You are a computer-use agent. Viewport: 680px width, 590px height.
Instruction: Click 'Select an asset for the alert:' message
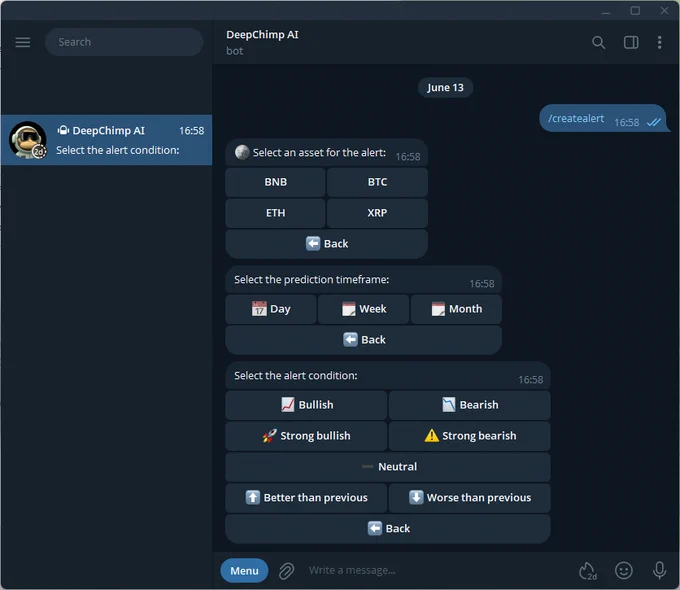[327, 153]
